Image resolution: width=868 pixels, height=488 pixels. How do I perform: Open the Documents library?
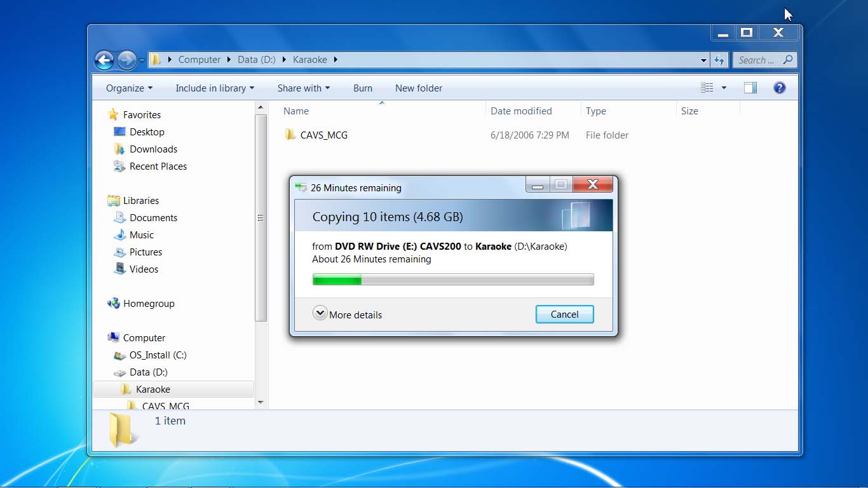(x=153, y=218)
